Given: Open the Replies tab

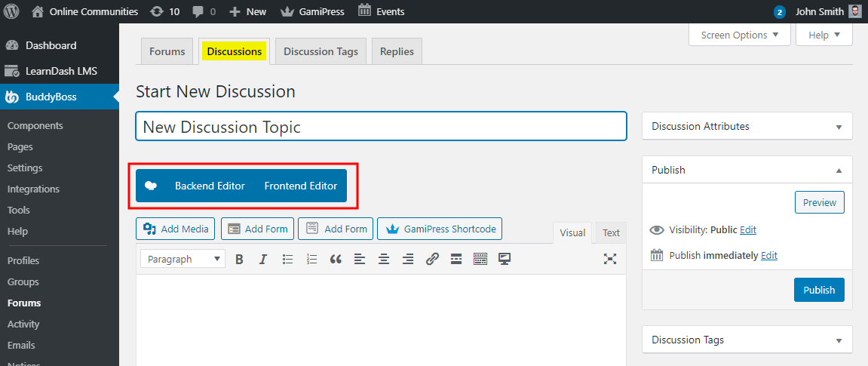Looking at the screenshot, I should [397, 51].
